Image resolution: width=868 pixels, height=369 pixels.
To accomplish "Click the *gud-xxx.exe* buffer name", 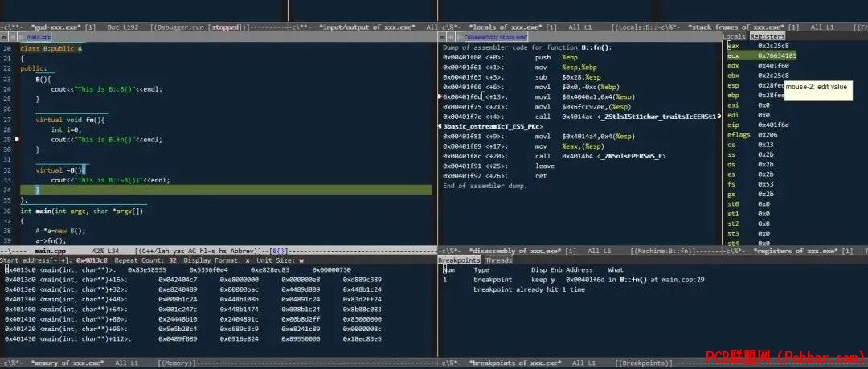I will click(56, 27).
